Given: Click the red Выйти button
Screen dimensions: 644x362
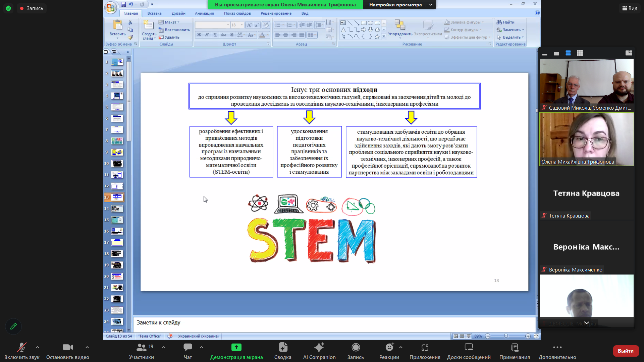Looking at the screenshot, I should pyautogui.click(x=626, y=351).
